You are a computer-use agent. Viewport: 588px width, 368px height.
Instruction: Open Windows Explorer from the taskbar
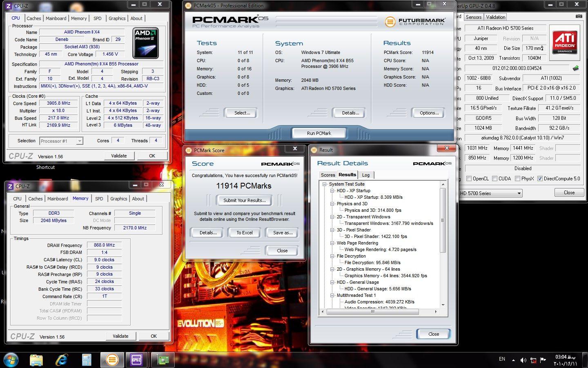click(x=36, y=360)
